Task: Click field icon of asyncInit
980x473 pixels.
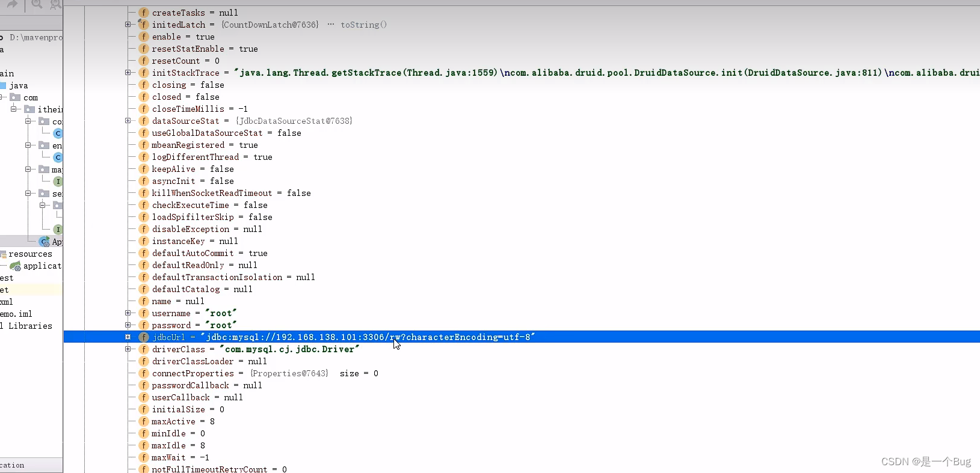Action: pyautogui.click(x=144, y=181)
